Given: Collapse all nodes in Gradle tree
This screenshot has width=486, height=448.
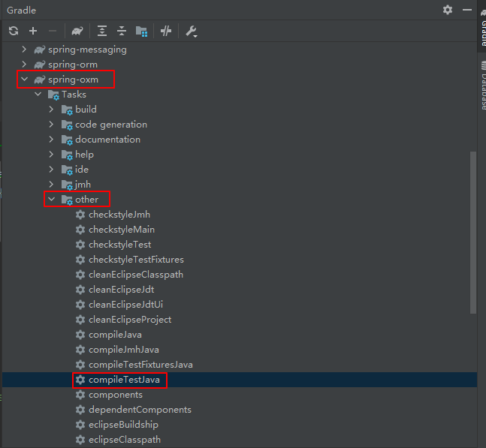Looking at the screenshot, I should (122, 31).
